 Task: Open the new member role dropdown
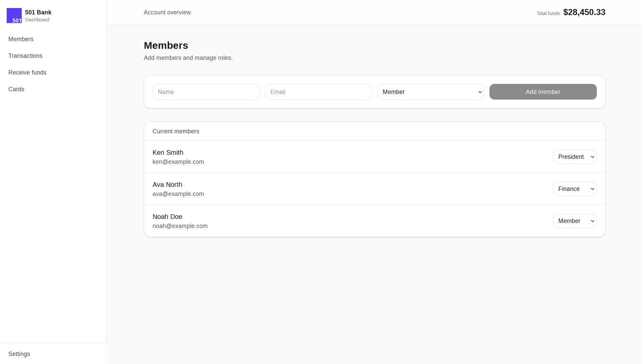(x=431, y=92)
